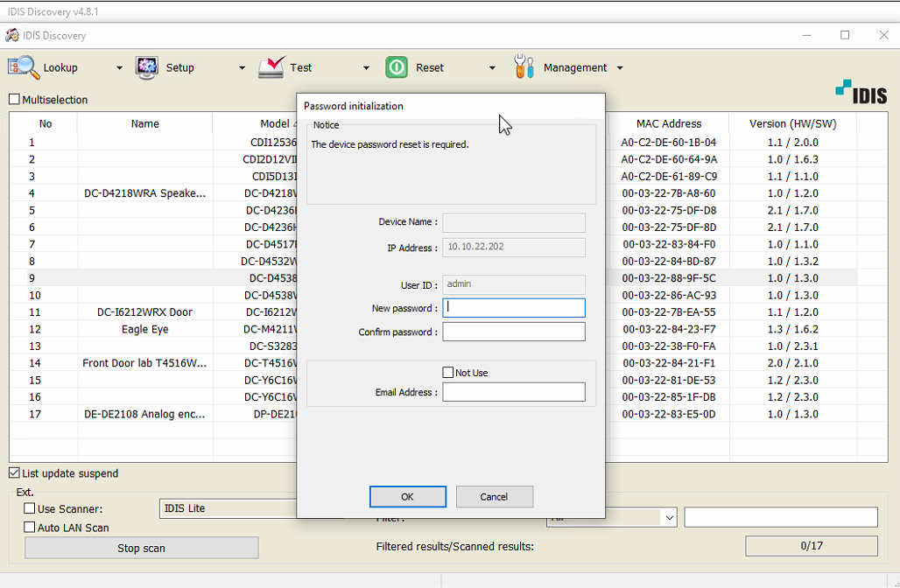Sort by Version (HW/SW) column header
The height and width of the screenshot is (588, 900).
[x=792, y=123]
